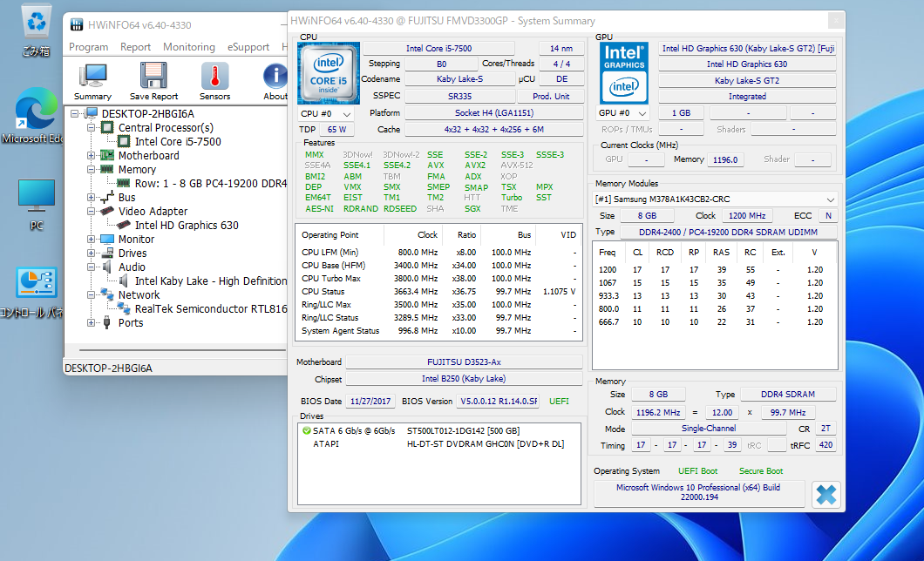This screenshot has height=561, width=924.
Task: Open the Program menu
Action: point(88,47)
